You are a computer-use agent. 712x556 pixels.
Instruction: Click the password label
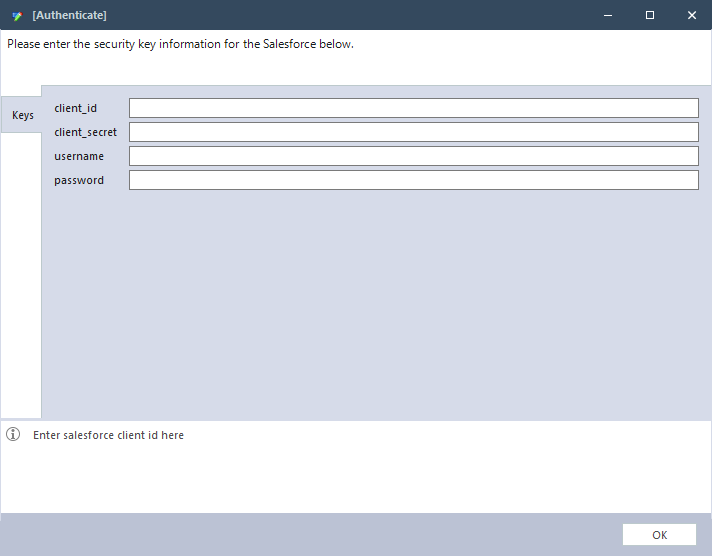pyautogui.click(x=79, y=180)
